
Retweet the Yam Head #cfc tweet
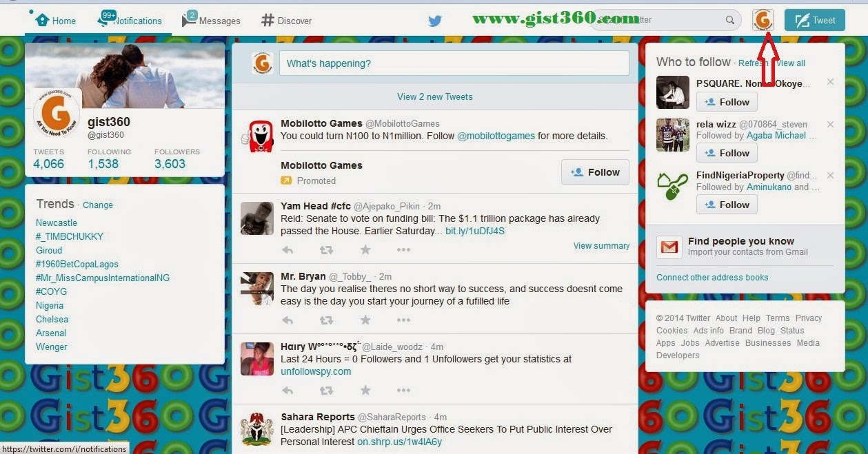pyautogui.click(x=327, y=249)
